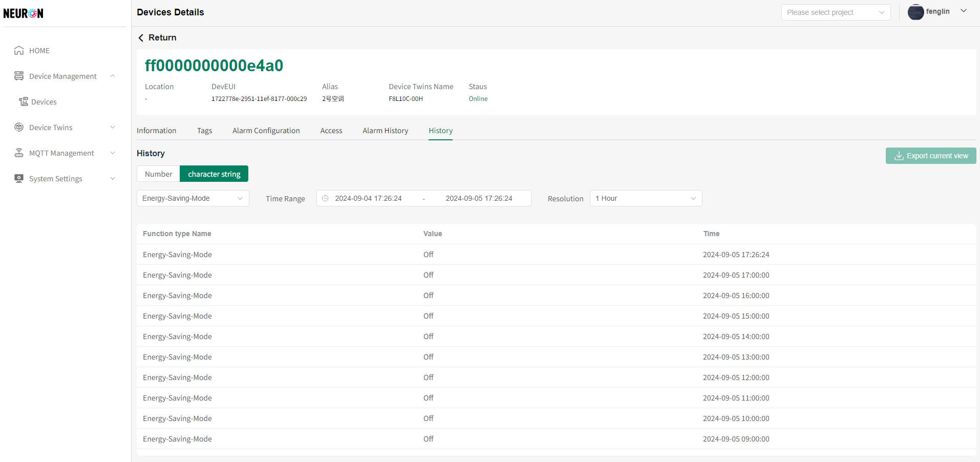Click the clock icon in time range
Screen dimensions: 980x462
pyautogui.click(x=325, y=198)
